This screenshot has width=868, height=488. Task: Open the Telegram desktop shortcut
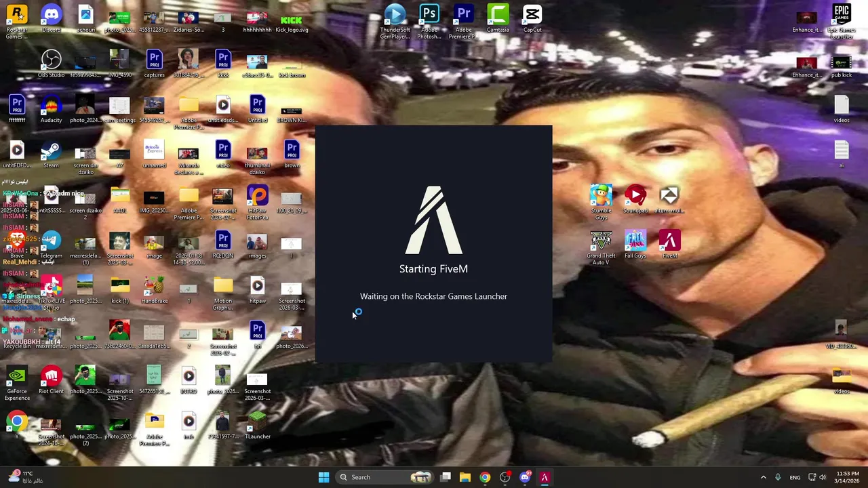tap(51, 245)
